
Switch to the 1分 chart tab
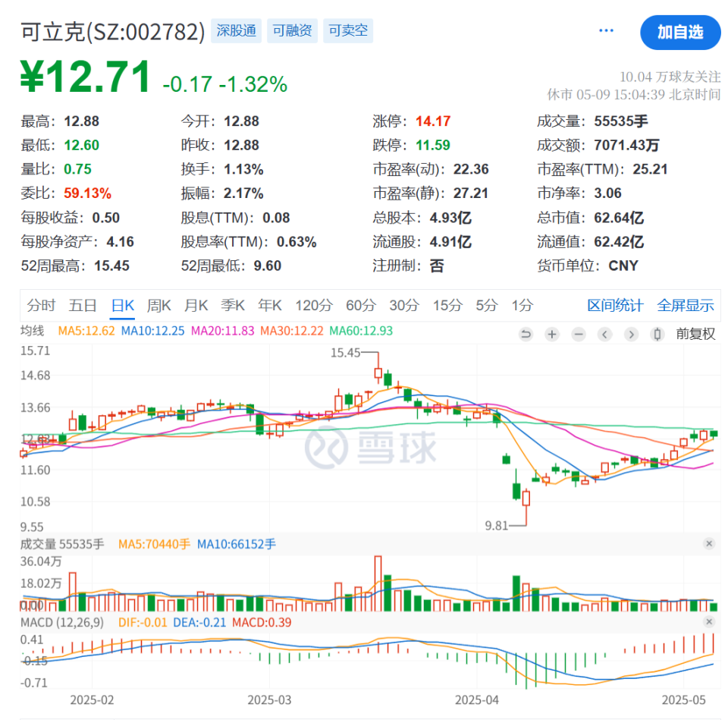point(522,305)
